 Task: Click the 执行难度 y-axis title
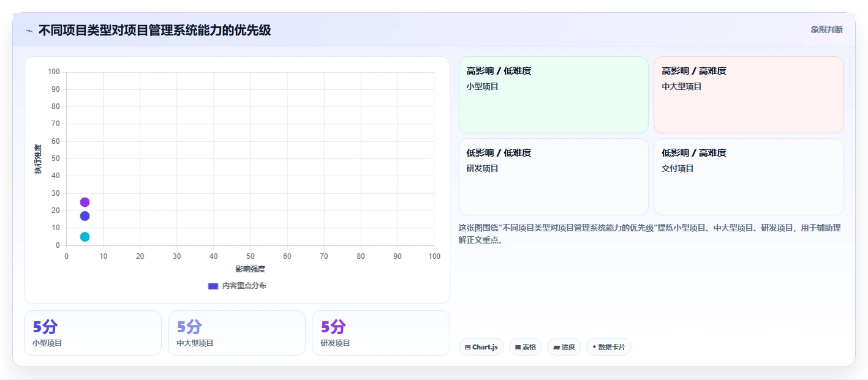(x=38, y=159)
